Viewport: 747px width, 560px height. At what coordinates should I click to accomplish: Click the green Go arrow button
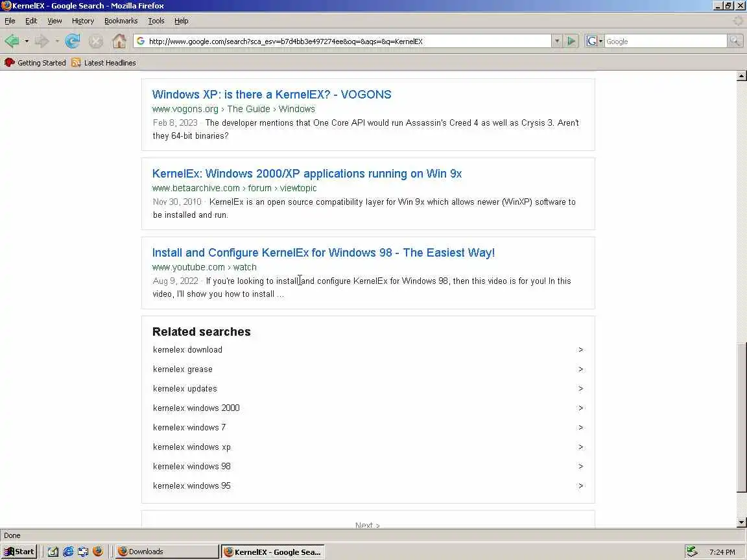tap(571, 41)
